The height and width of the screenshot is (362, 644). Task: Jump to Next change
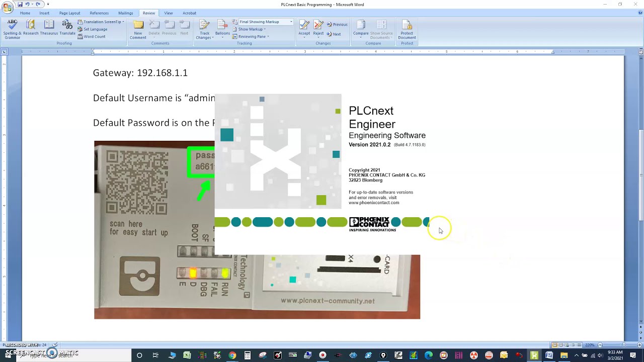point(334,34)
